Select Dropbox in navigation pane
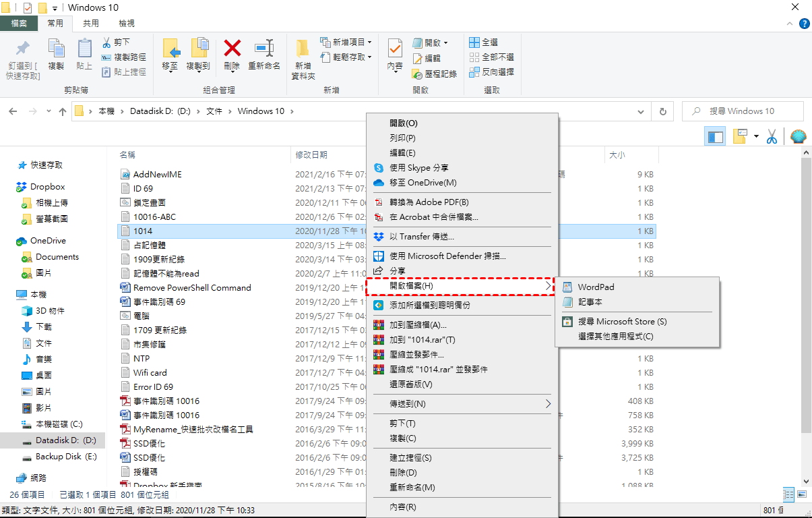 click(40, 187)
